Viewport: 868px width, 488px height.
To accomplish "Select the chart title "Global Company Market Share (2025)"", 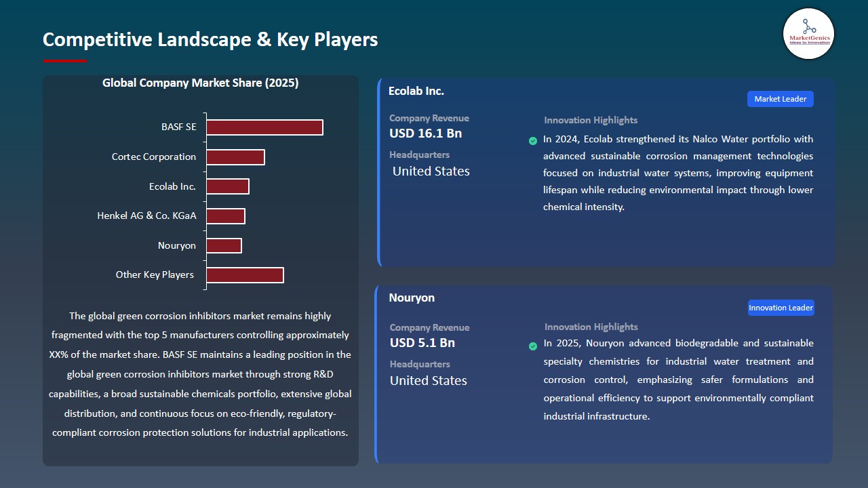I will [201, 83].
